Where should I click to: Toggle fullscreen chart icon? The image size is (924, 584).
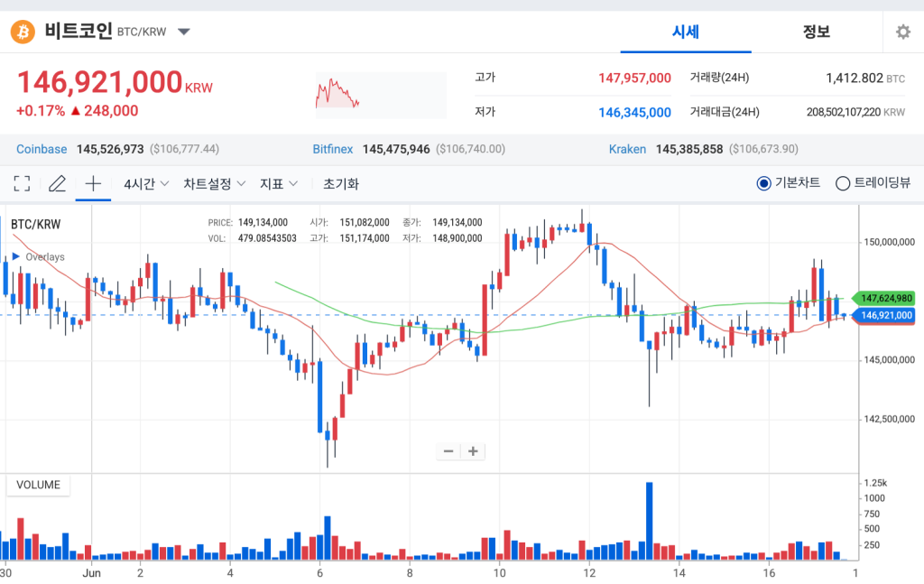[x=22, y=184]
